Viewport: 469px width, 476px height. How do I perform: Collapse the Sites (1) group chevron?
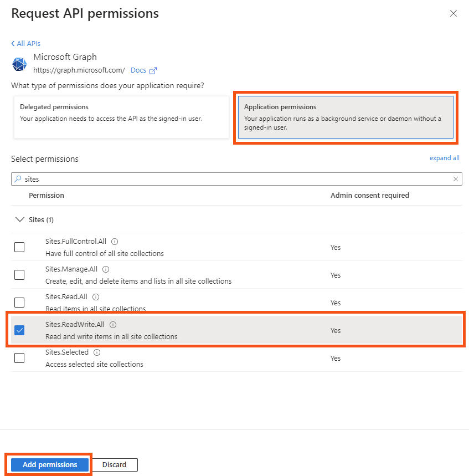click(20, 219)
